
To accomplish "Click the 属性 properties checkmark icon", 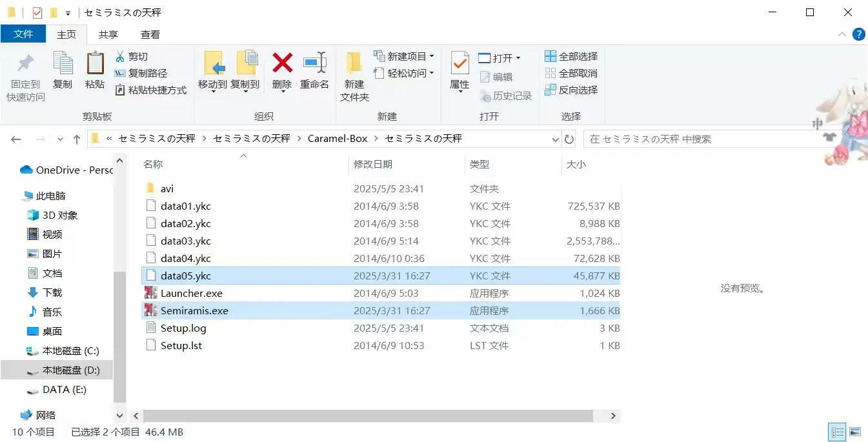I will click(x=459, y=63).
